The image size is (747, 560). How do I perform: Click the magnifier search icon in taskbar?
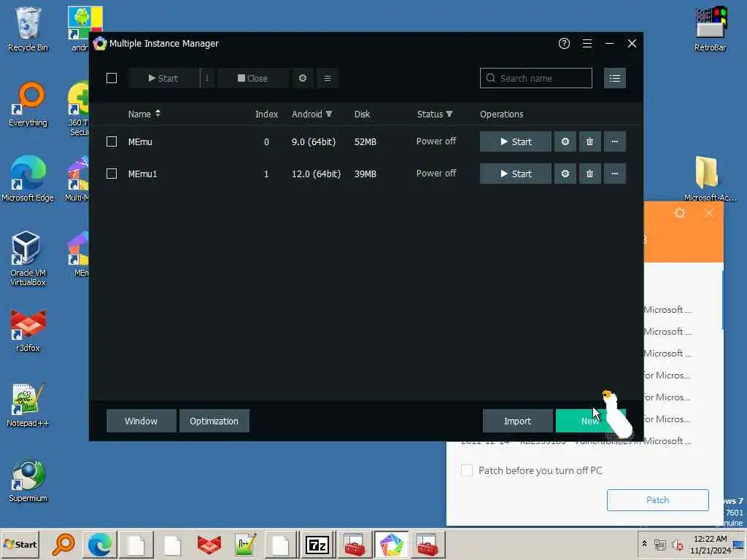click(63, 544)
